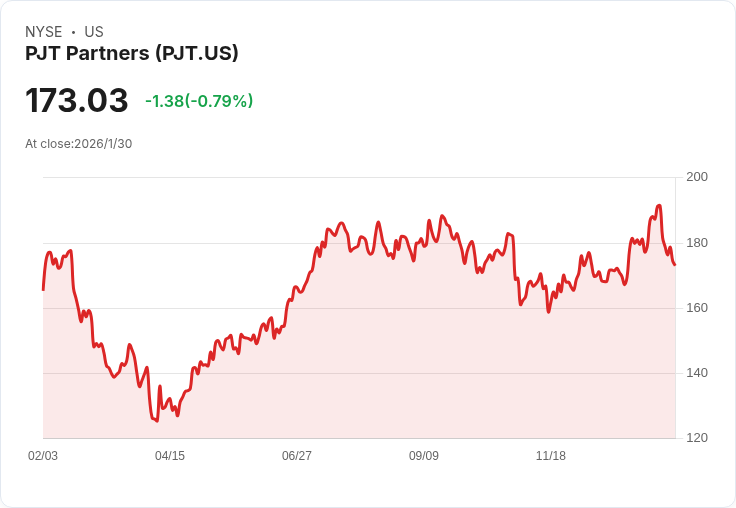The width and height of the screenshot is (736, 508).
Task: Click the 200 y-axis price label
Action: [697, 177]
